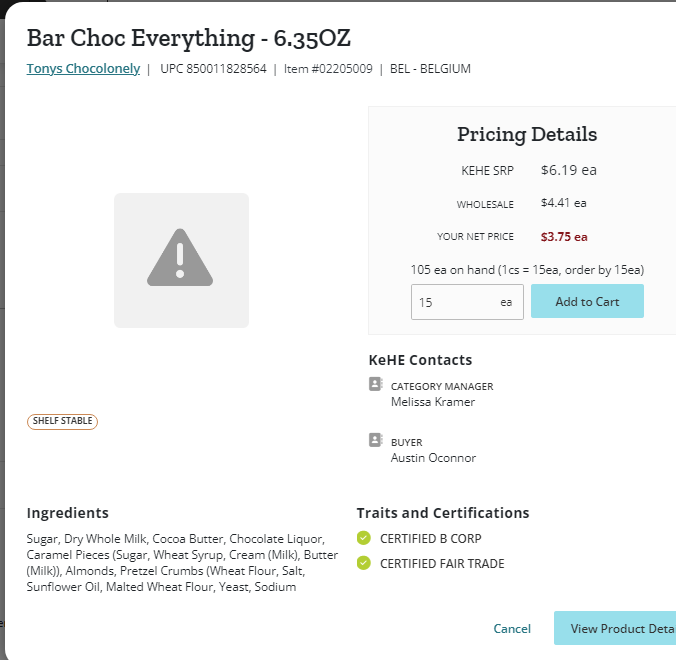Click the red Your Net Price value
This screenshot has width=676, height=660.
coord(564,237)
